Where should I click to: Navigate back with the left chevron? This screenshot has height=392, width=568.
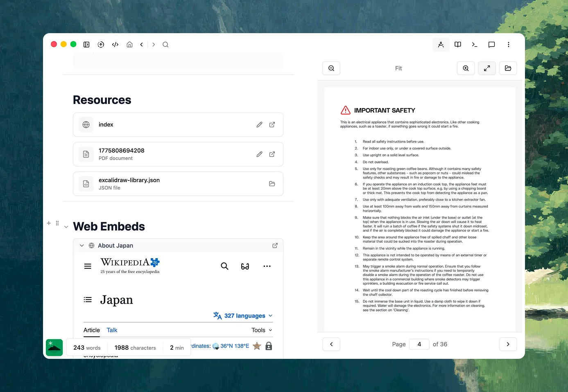click(x=142, y=45)
